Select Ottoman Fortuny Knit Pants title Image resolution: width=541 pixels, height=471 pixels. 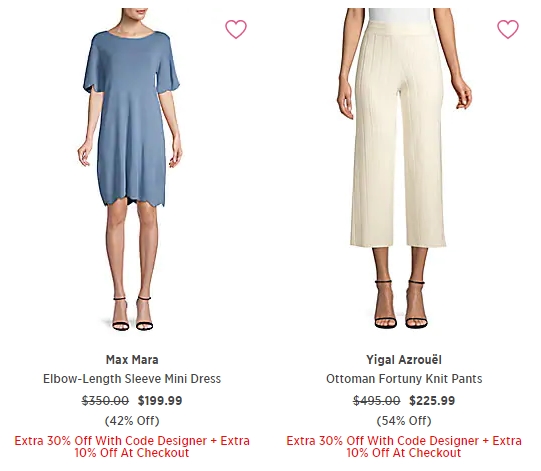pos(404,379)
